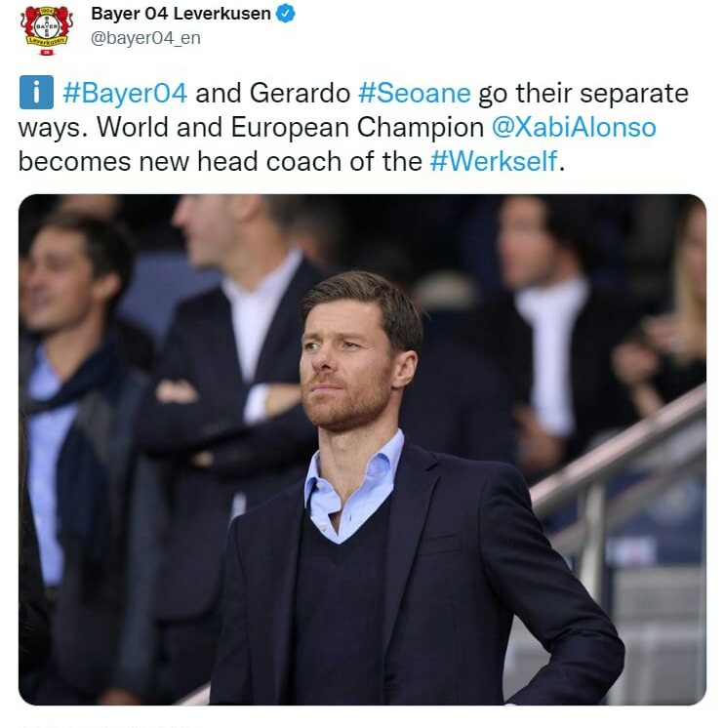The image size is (724, 728).
Task: Click the name 'Gerardo' in the tweet
Action: pos(300,93)
